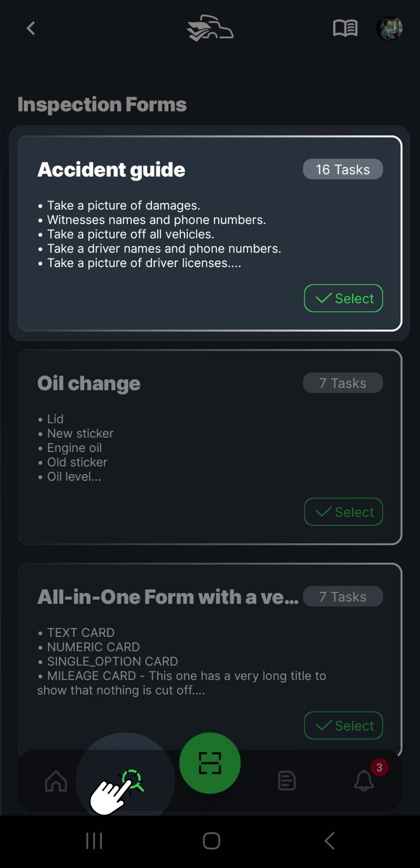Open notifications via the bell icon
The height and width of the screenshot is (868, 420).
tap(364, 781)
